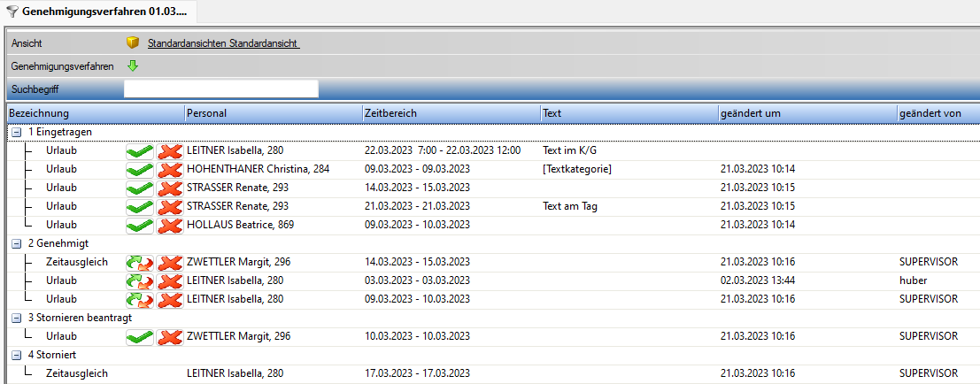Click into the Suchbegriff search field
Screen dimensions: 980x384
220,88
